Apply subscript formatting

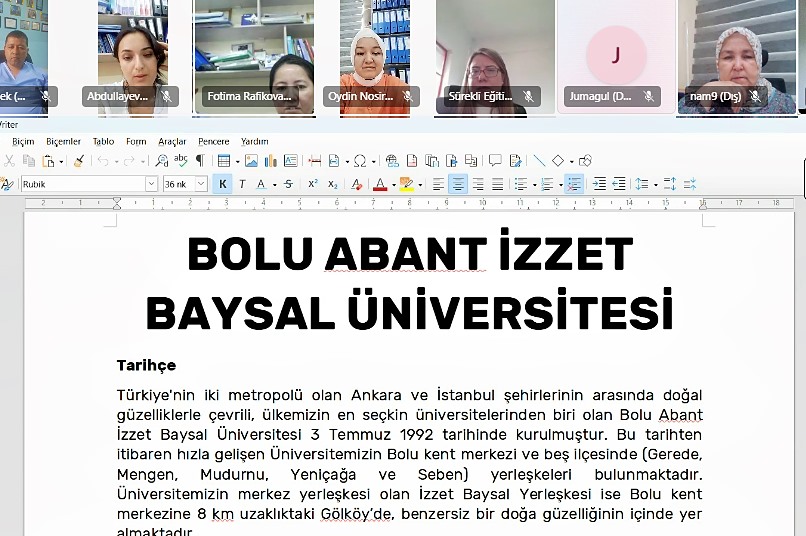point(333,184)
